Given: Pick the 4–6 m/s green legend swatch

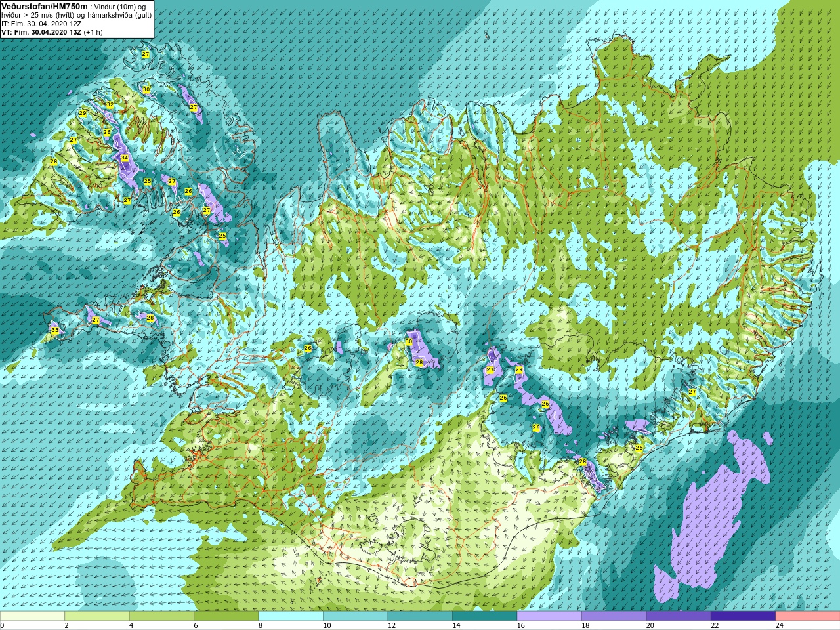Looking at the screenshot, I should (x=161, y=616).
